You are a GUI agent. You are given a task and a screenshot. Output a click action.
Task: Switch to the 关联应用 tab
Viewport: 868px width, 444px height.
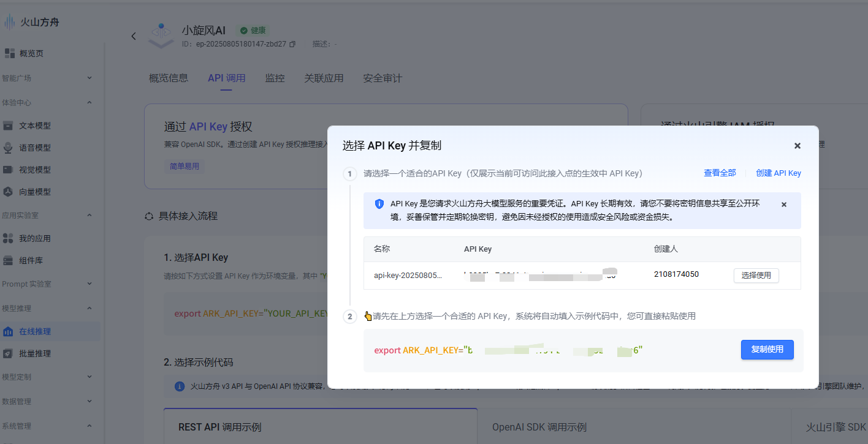[x=324, y=78]
